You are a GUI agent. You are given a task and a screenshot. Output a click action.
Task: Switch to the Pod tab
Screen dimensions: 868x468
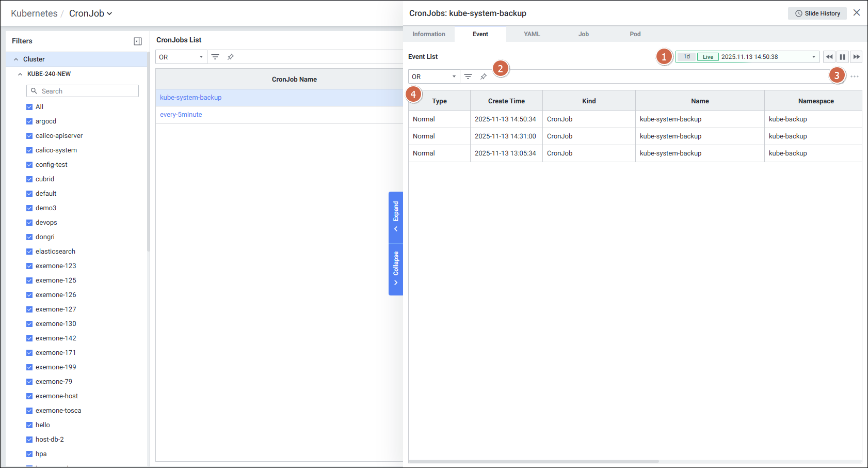click(x=635, y=34)
